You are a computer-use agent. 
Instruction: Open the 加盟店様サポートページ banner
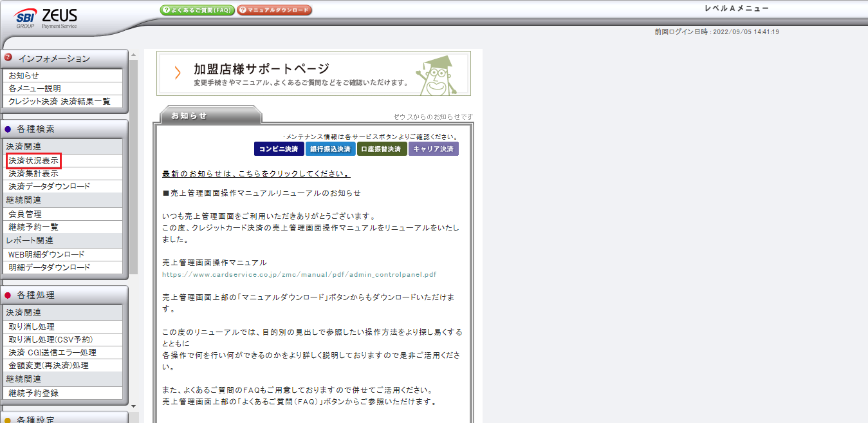(313, 73)
